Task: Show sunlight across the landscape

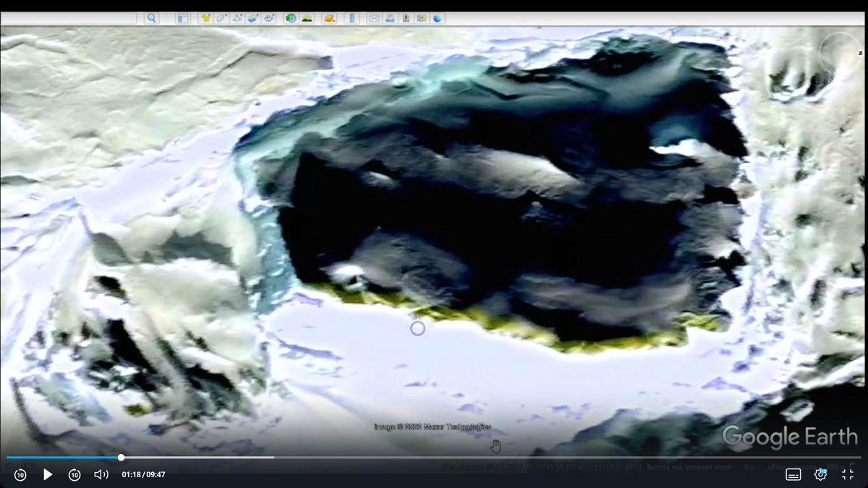Action: click(307, 18)
